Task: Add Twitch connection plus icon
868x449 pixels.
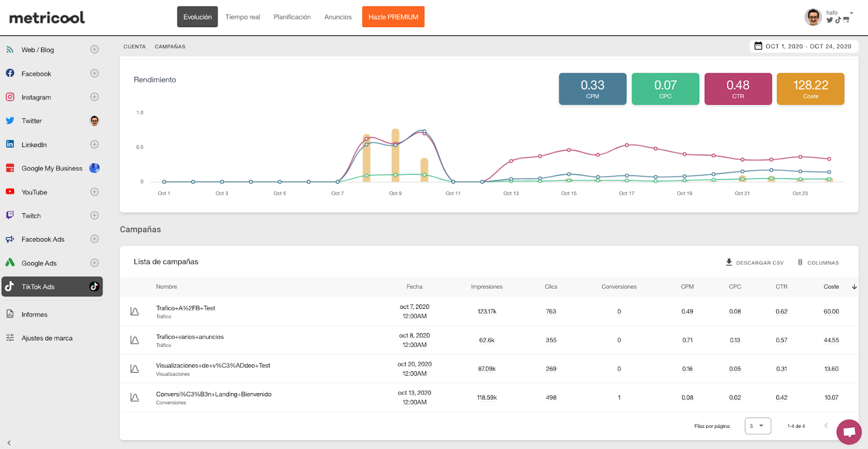Action: [94, 216]
